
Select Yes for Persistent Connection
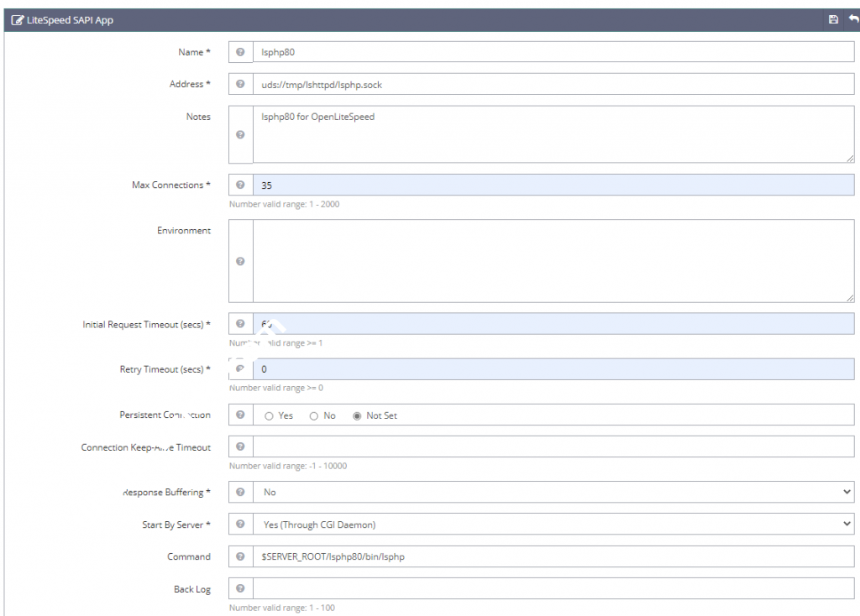[270, 415]
